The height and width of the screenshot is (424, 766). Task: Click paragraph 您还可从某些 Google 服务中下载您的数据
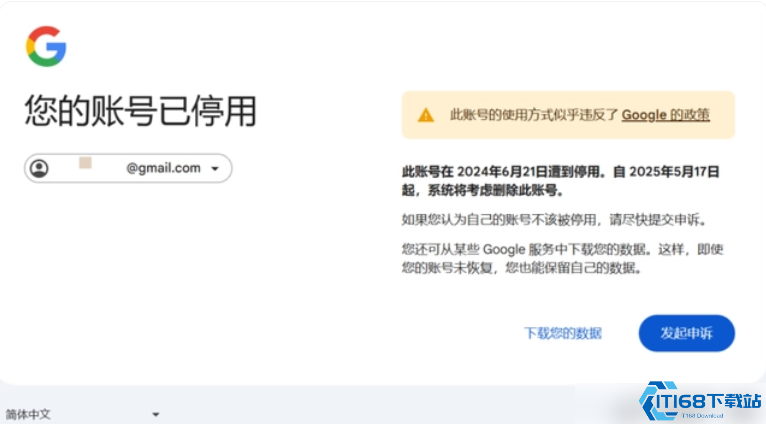[562, 259]
